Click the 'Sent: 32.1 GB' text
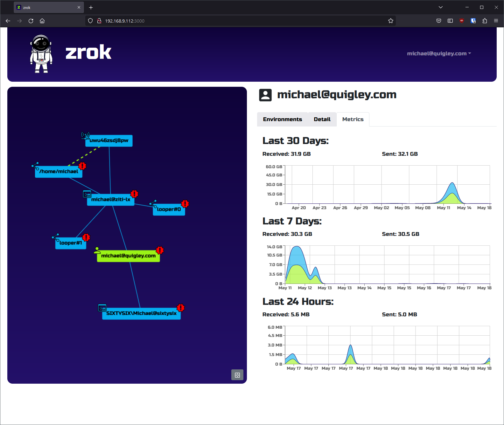Viewport: 504px width, 425px height. 400,154
